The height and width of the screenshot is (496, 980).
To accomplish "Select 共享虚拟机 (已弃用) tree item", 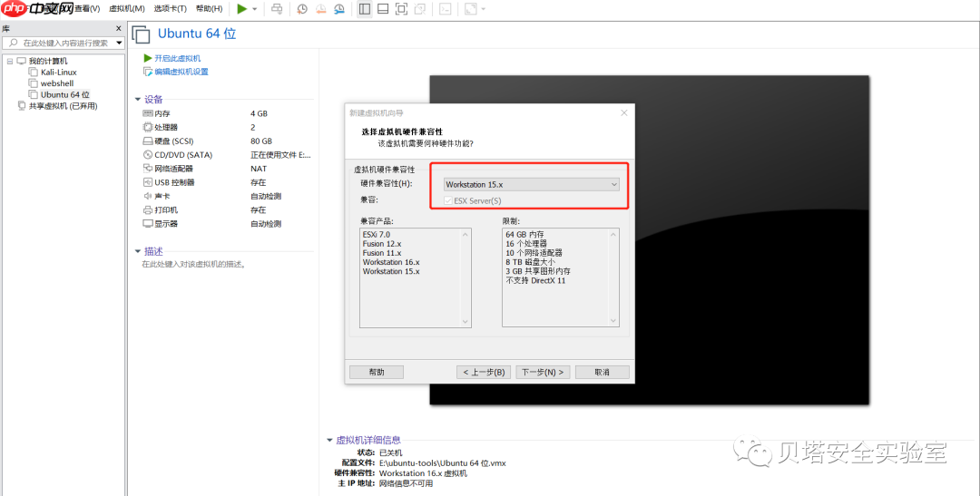I will (x=64, y=106).
